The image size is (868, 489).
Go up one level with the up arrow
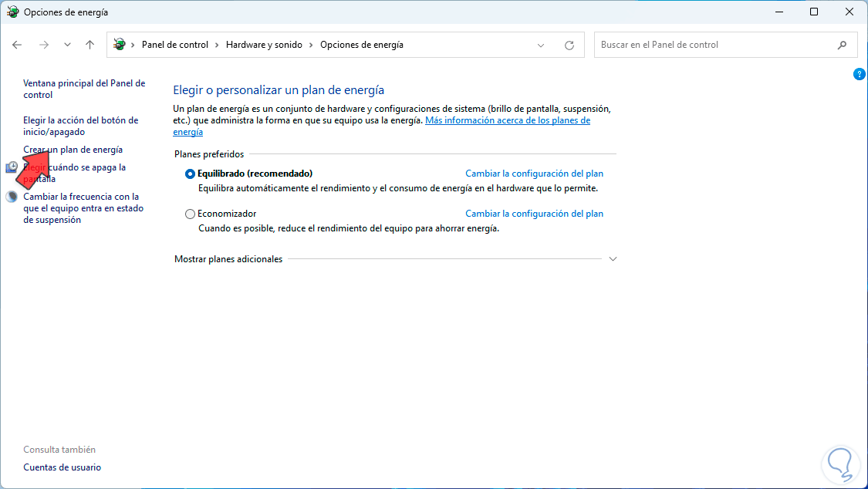(x=90, y=45)
